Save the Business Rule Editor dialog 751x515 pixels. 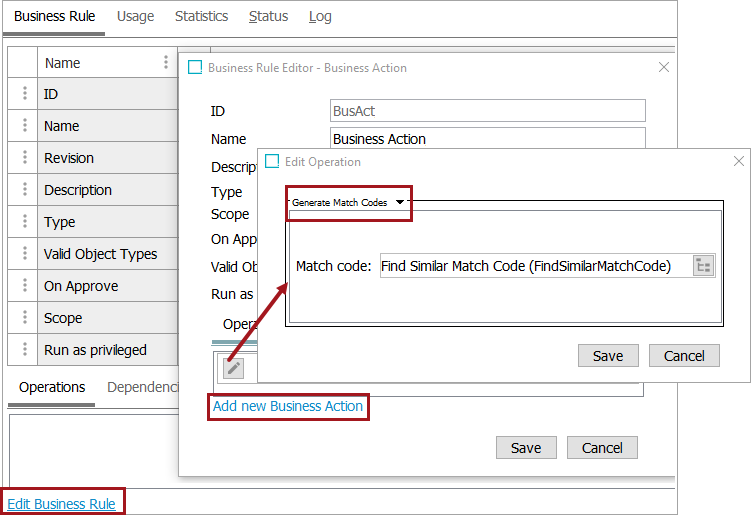(526, 448)
